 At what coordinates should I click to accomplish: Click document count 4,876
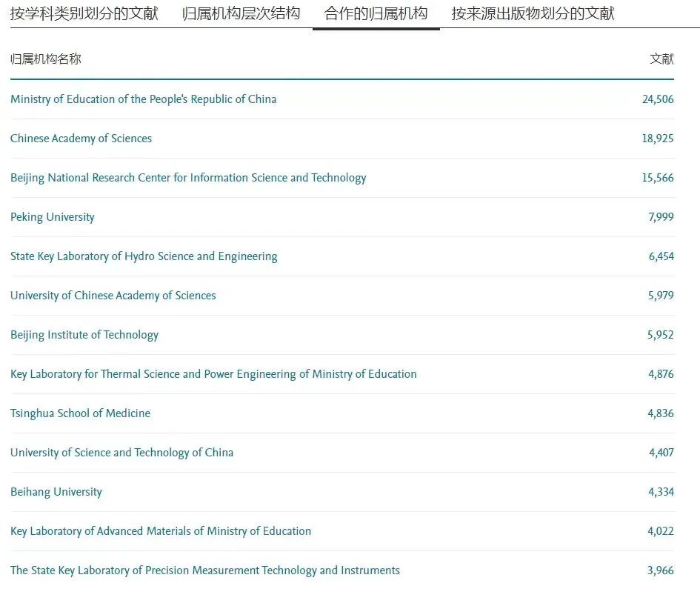click(661, 374)
